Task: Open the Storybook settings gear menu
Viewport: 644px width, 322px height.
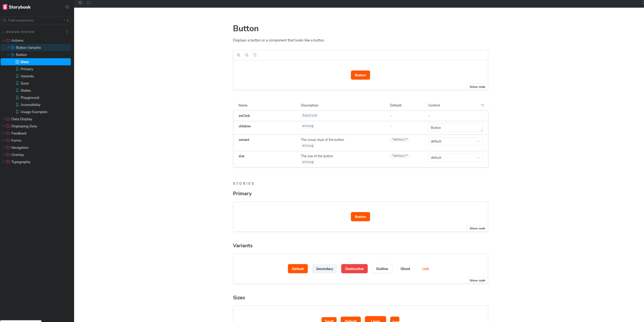Action: (67, 7)
